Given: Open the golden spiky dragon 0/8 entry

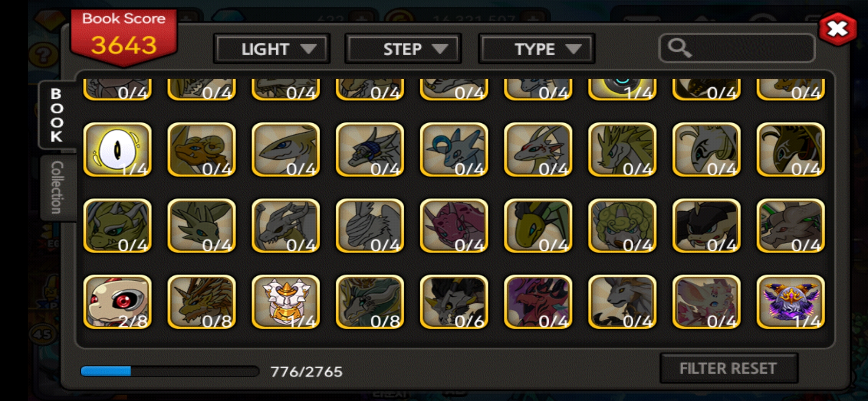Looking at the screenshot, I should 201,302.
